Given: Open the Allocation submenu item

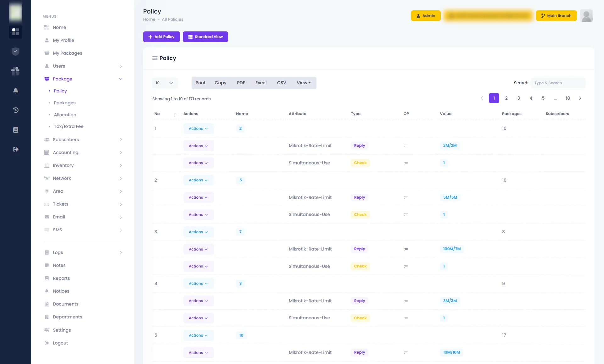Looking at the screenshot, I should click(65, 115).
